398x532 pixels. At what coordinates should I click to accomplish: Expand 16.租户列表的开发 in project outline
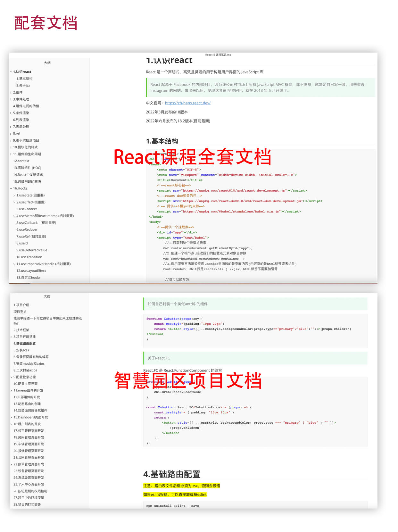11,424
